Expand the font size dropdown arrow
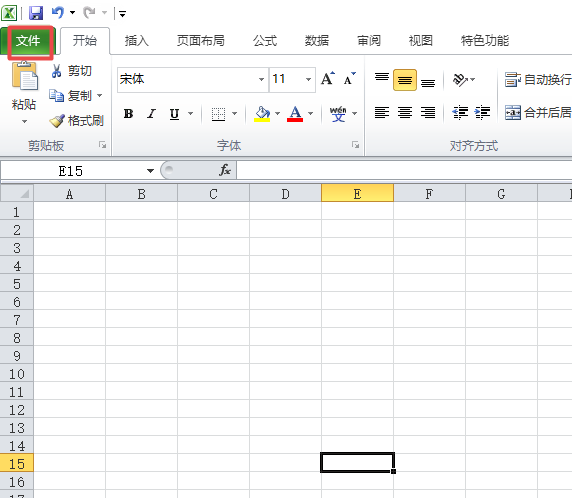This screenshot has height=498, width=574. [309, 79]
